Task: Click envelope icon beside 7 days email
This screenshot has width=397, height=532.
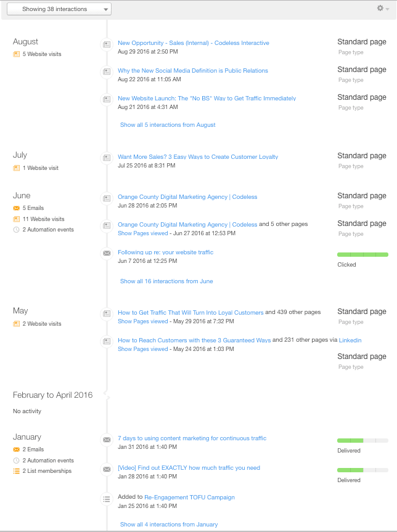Action: pyautogui.click(x=107, y=440)
